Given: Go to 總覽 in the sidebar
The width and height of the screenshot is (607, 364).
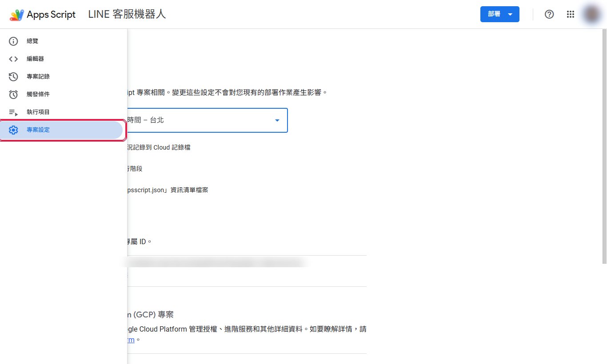Looking at the screenshot, I should [61, 41].
